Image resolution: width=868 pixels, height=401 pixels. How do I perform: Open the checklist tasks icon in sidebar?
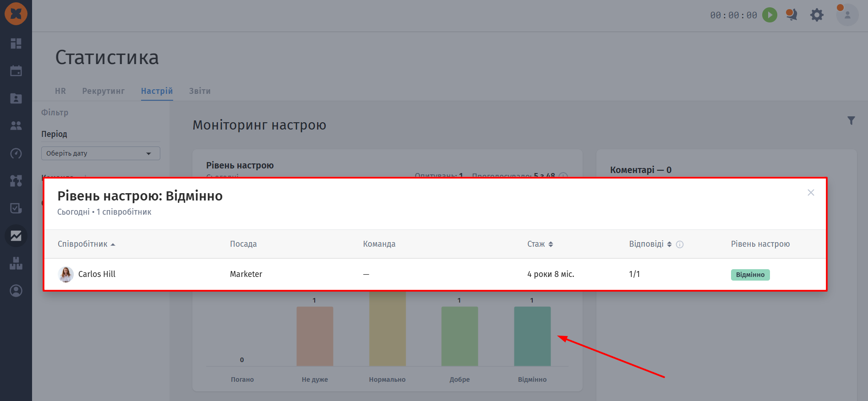(16, 208)
